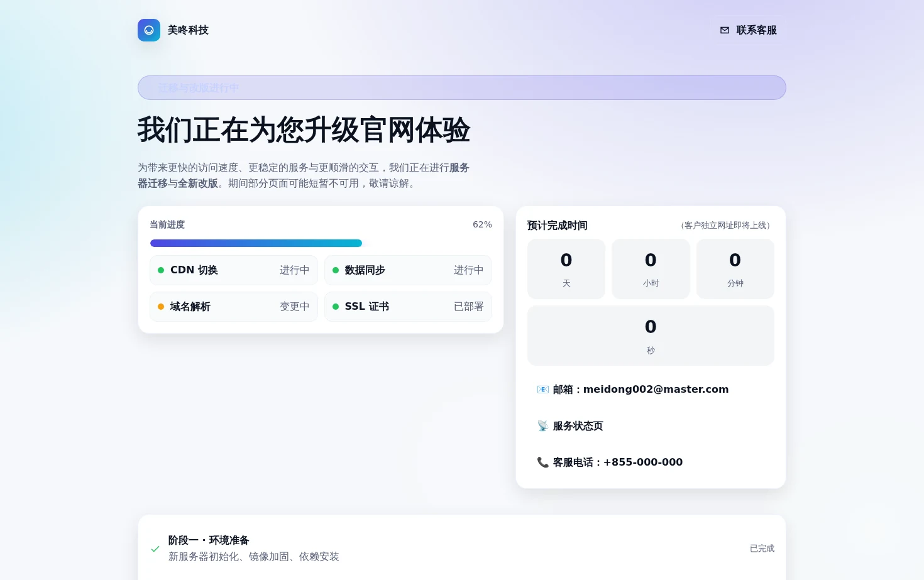The image size is (924, 580).
Task: Click the 预计完成时间 title
Action: (558, 226)
